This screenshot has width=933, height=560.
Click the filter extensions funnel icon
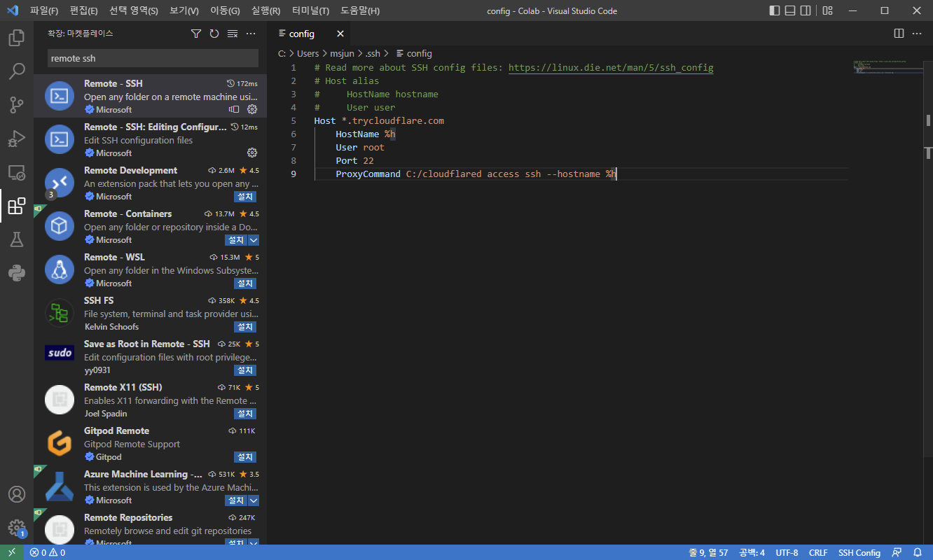(196, 34)
